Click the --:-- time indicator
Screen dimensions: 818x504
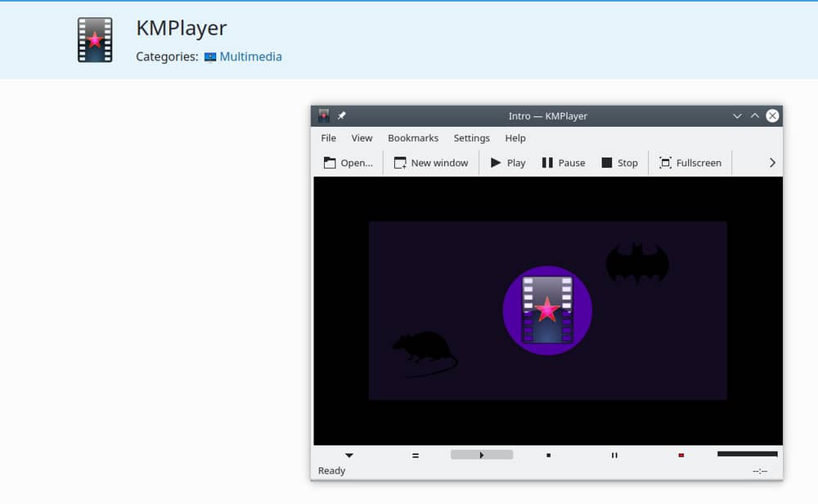(x=760, y=471)
